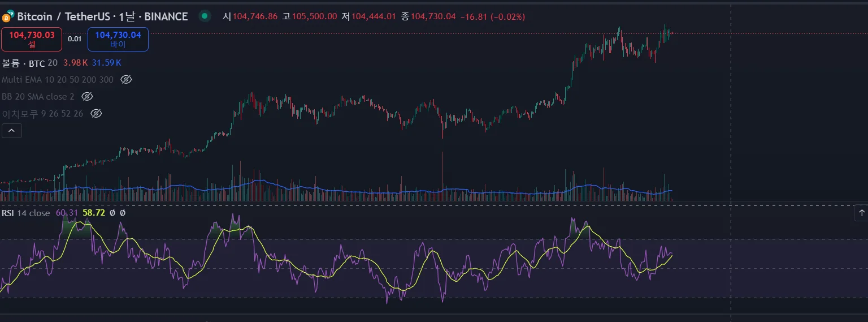Click the 31.59 K volume value
868x322 pixels.
pos(107,63)
